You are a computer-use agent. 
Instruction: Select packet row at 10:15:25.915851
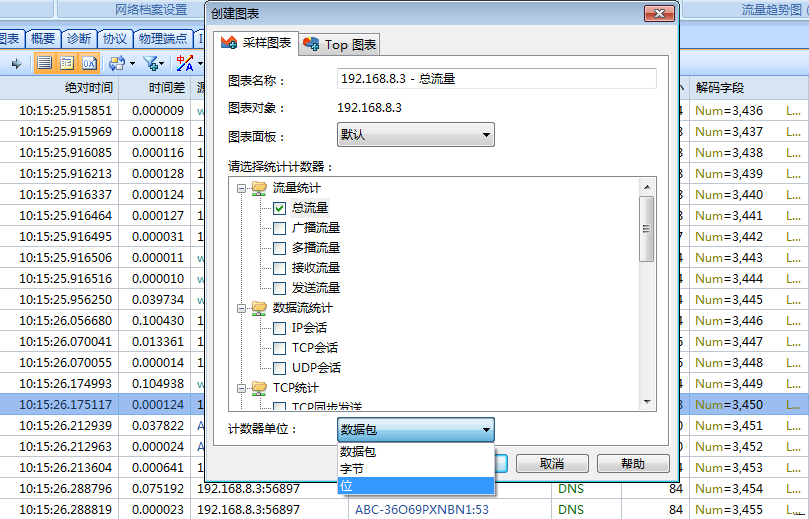click(102, 110)
